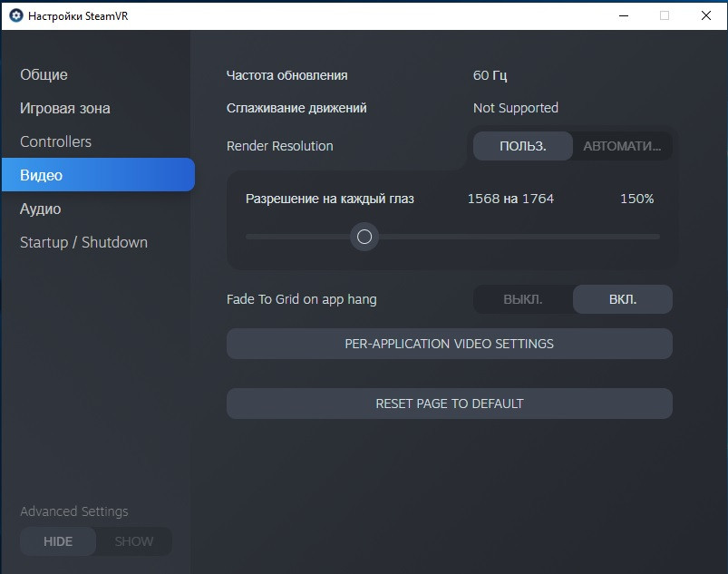This screenshot has height=574, width=728.
Task: Go to the Игровая зона section
Action: click(65, 108)
